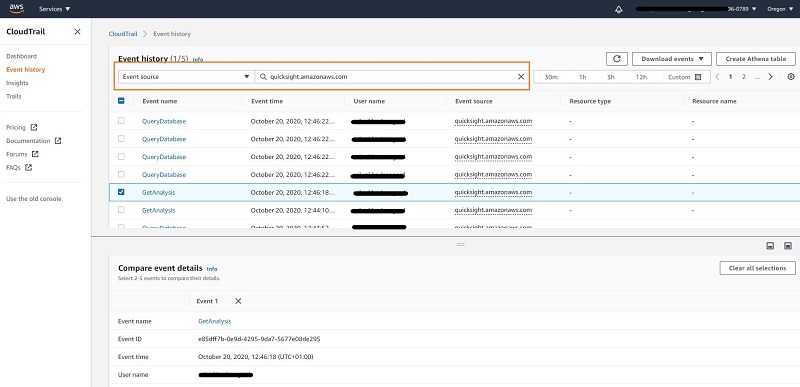Viewport: 800px width, 387px height.
Task: Click the User name column header
Action: (369, 101)
